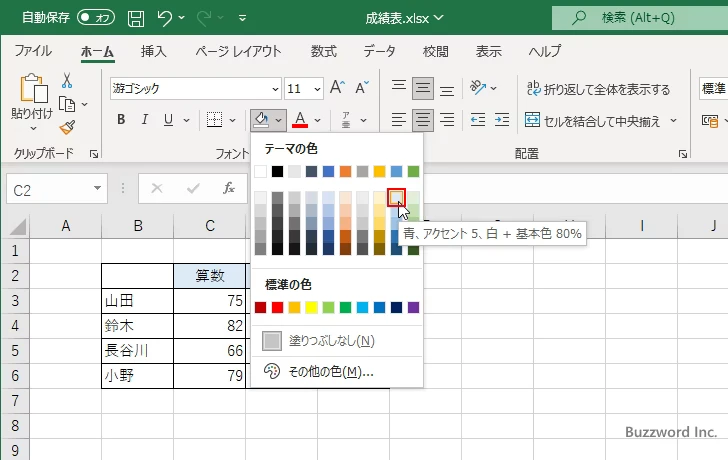Image resolution: width=728 pixels, height=460 pixels.
Task: Click the Increase Indent icon
Action: [502, 120]
